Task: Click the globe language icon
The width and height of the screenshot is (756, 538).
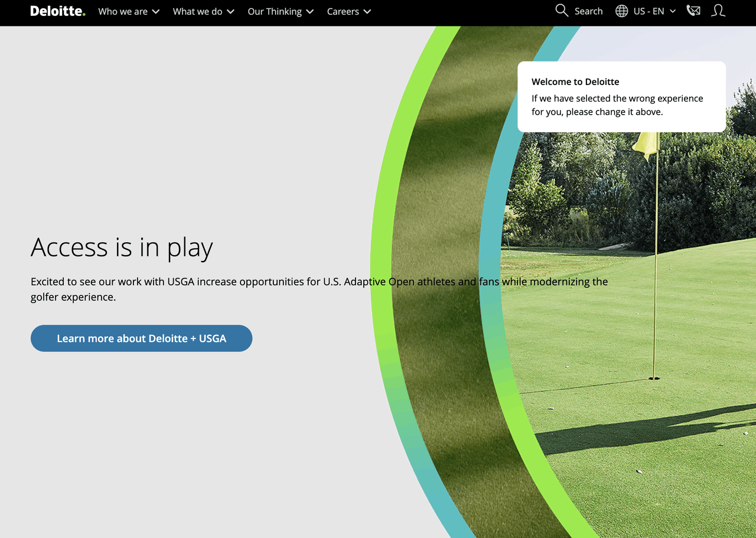Action: [622, 11]
